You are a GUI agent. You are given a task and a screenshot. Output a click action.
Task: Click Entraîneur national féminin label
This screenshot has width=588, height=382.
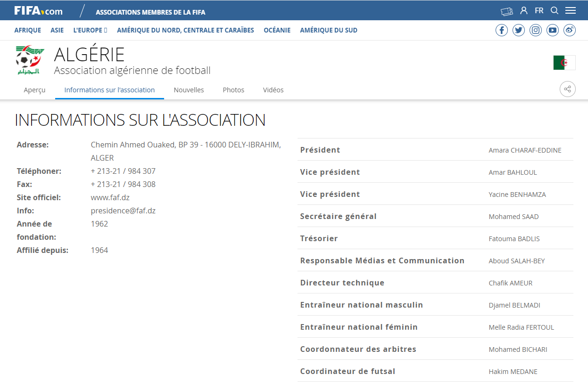tap(359, 327)
